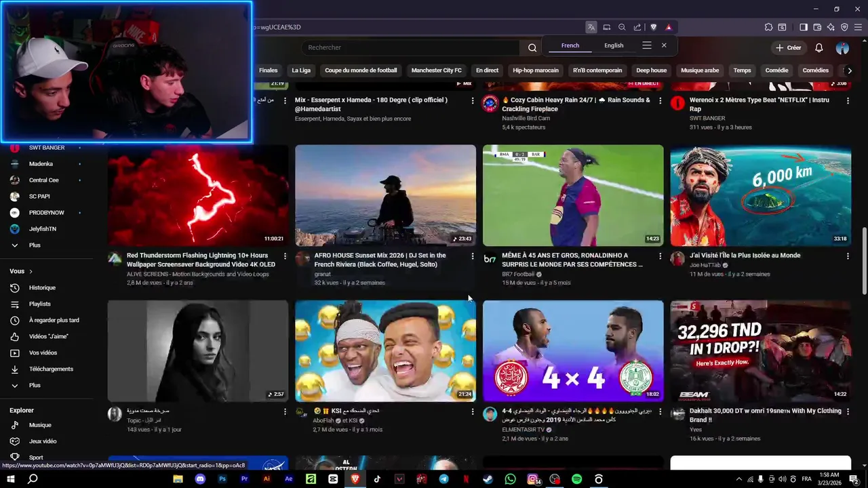Open the browser hamburger main menu
Viewport: 868px width, 488px height.
tap(858, 27)
